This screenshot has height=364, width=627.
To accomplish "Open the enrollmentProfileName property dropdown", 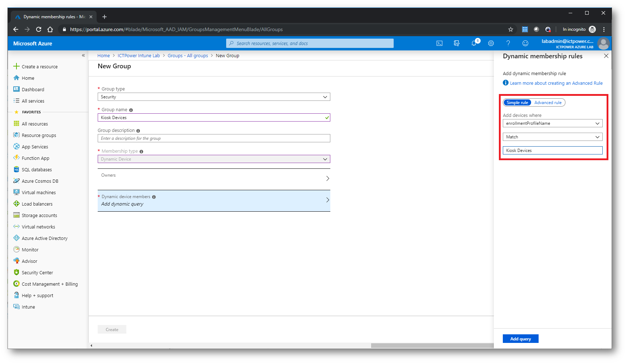I will coord(553,123).
